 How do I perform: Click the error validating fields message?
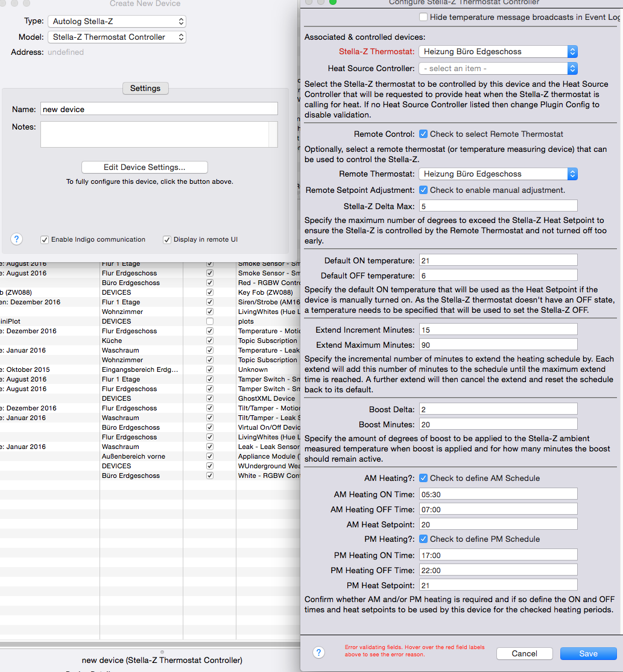coord(414,650)
